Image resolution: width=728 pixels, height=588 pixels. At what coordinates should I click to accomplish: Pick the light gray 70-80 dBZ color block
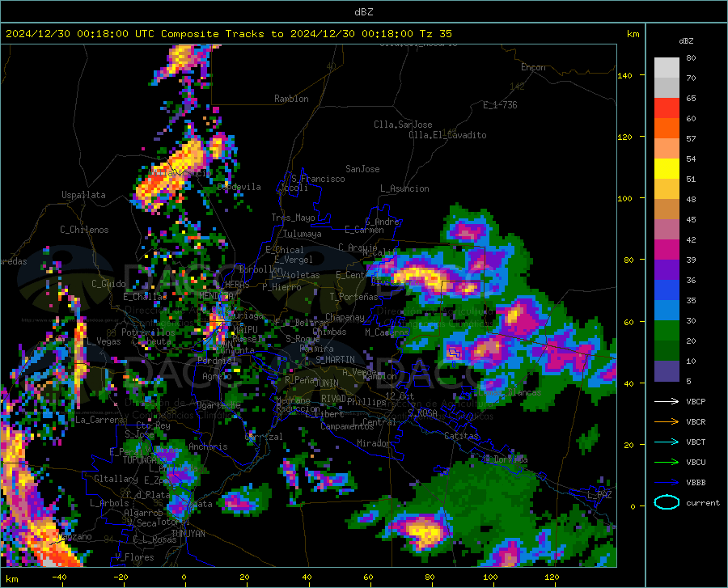coord(667,68)
